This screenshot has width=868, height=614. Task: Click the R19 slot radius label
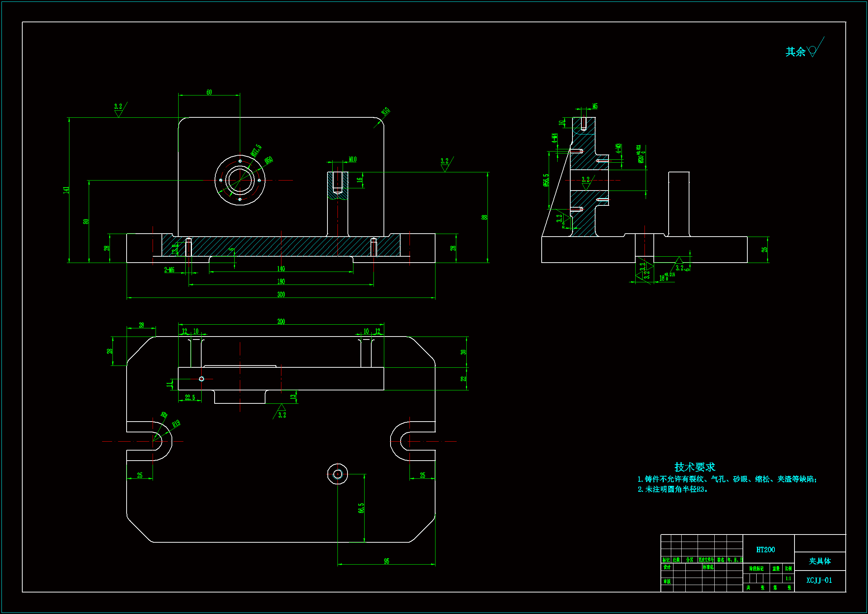coord(176,424)
